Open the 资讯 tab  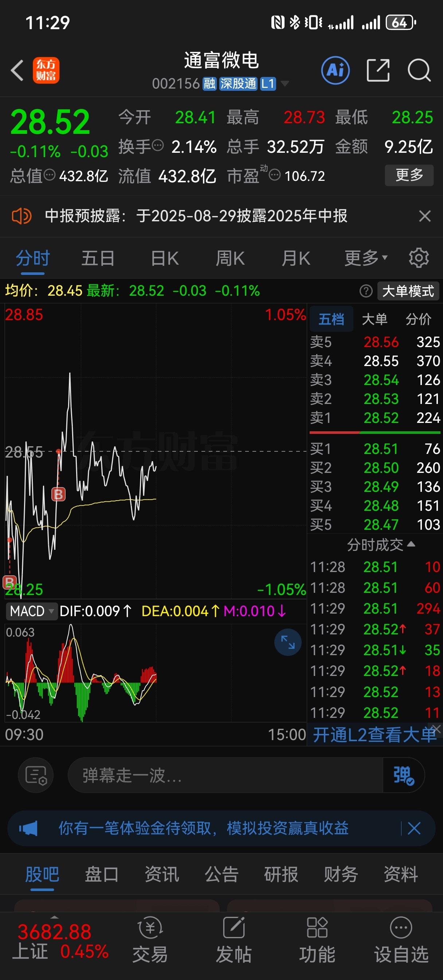click(x=162, y=874)
